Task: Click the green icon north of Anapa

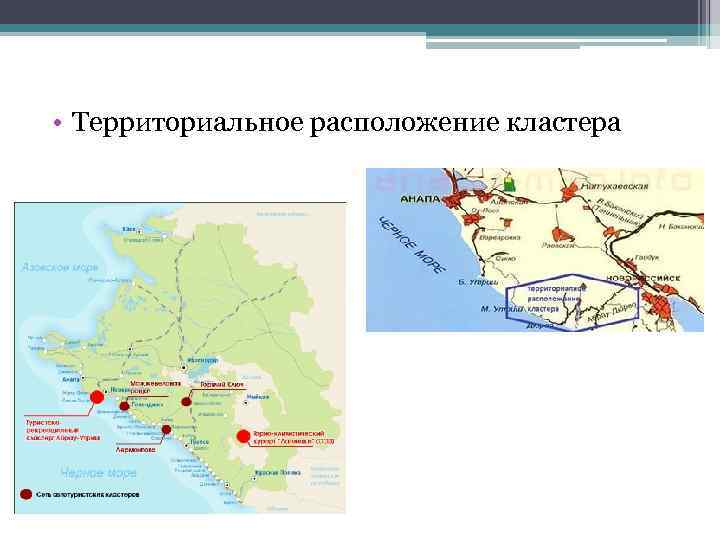Action: coord(509,183)
